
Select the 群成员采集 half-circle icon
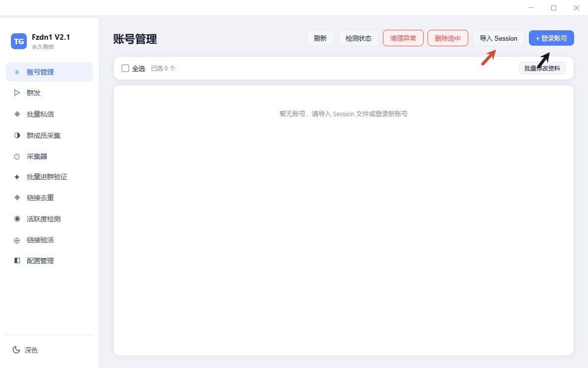[16, 135]
